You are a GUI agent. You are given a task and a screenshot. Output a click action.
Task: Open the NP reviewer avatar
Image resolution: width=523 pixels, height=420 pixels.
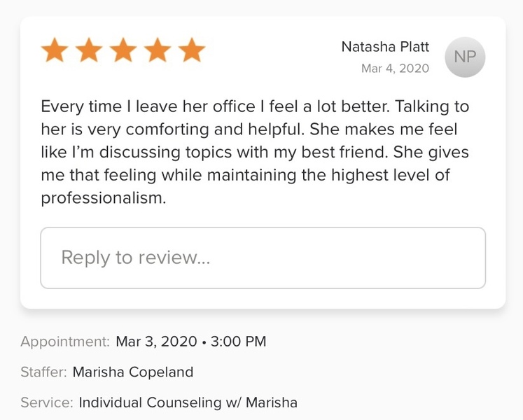[x=465, y=57]
